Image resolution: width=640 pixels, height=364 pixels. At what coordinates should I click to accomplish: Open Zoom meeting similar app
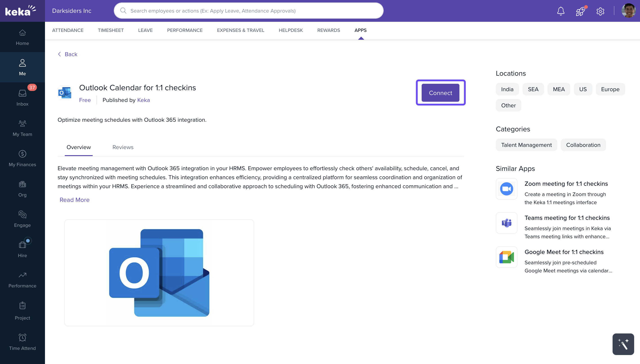pos(566,184)
